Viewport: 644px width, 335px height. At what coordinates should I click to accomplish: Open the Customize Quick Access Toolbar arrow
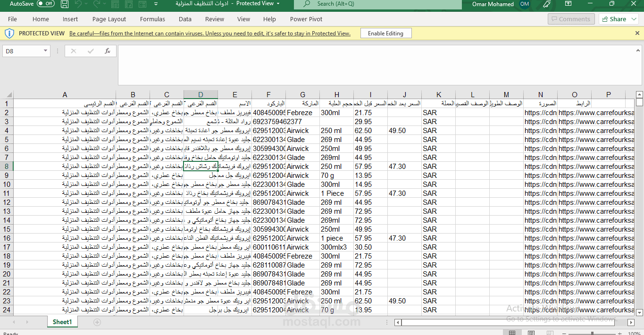tap(155, 4)
